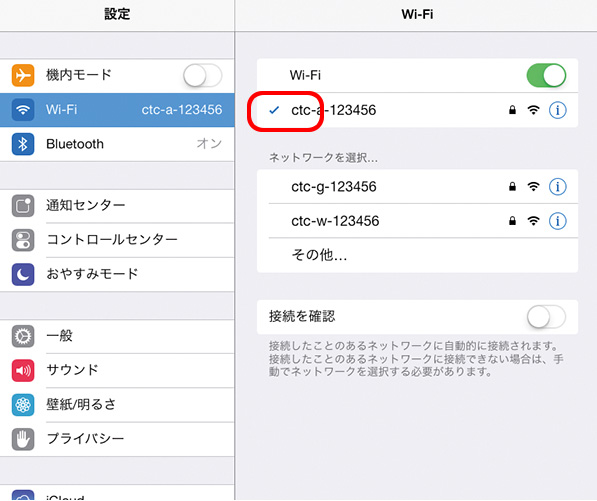The width and height of the screenshot is (597, 501).
Task: Click lock icon on ctc-w-123456 row
Action: pyautogui.click(x=512, y=220)
